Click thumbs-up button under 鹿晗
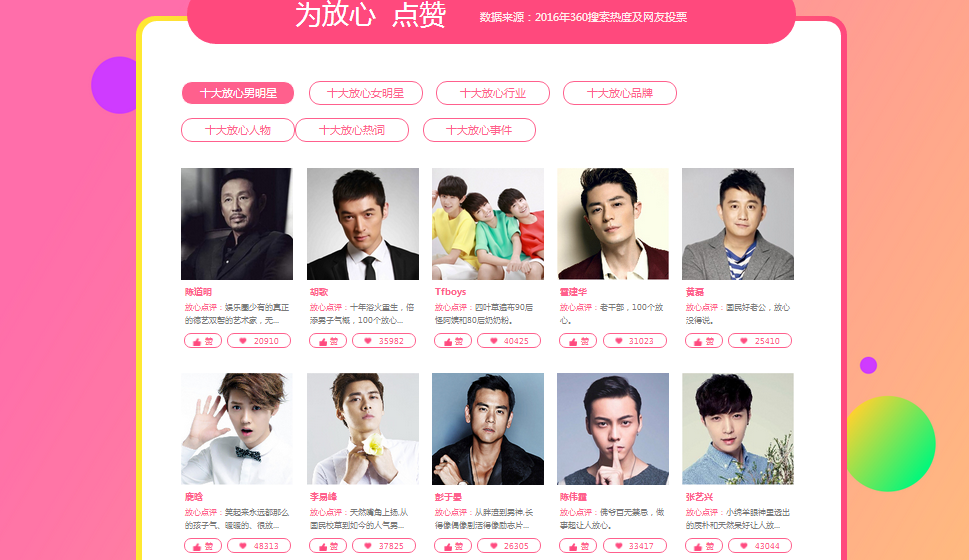 [203, 546]
